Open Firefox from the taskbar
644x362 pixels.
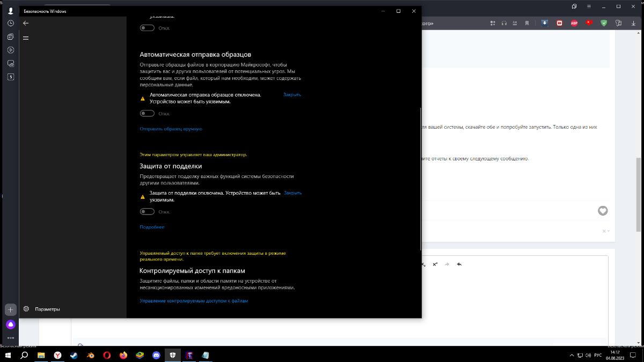pyautogui.click(x=123, y=355)
